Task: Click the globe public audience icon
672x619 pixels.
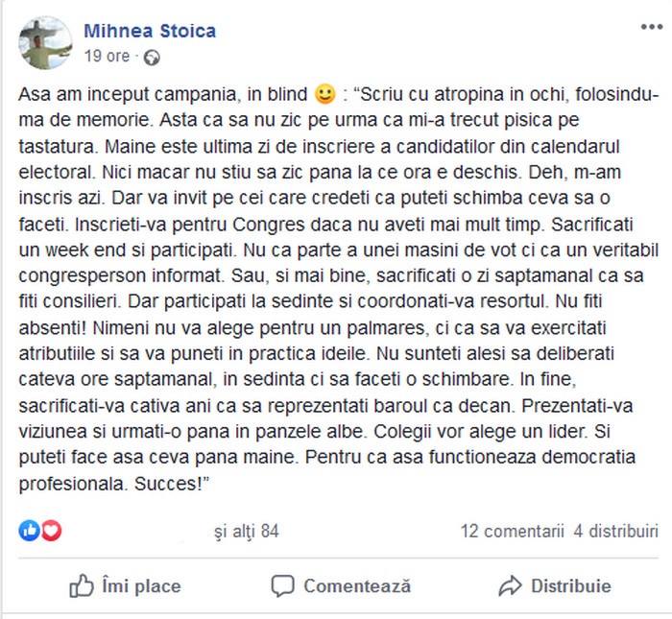Action: (152, 58)
